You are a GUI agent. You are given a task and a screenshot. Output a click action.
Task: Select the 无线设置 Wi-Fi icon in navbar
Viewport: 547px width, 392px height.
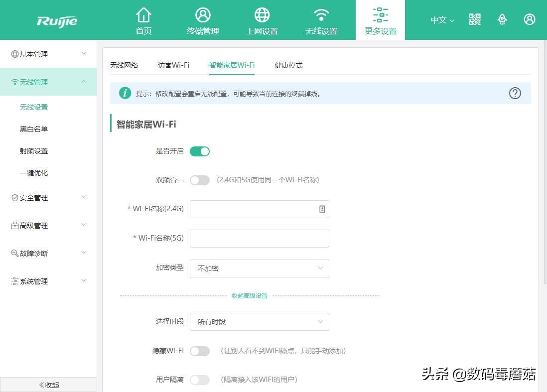(321, 20)
